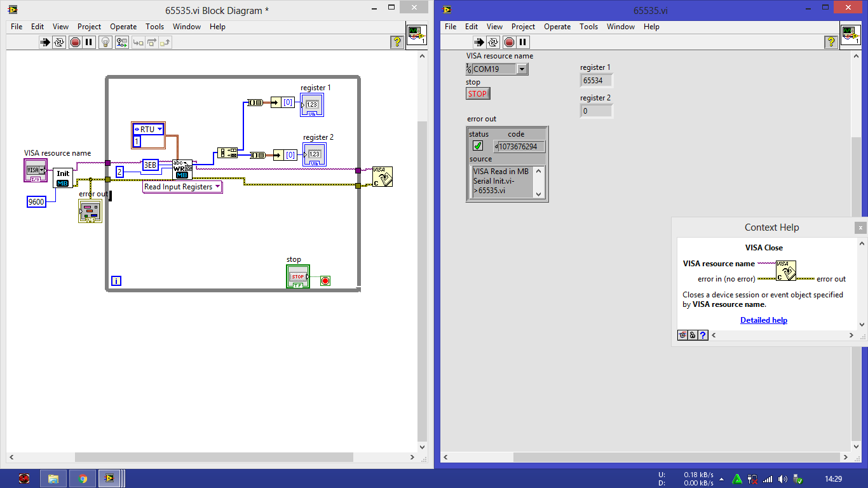Click VI icon pane in Block Diagram window
Screen dimensions: 868x488
point(417,35)
